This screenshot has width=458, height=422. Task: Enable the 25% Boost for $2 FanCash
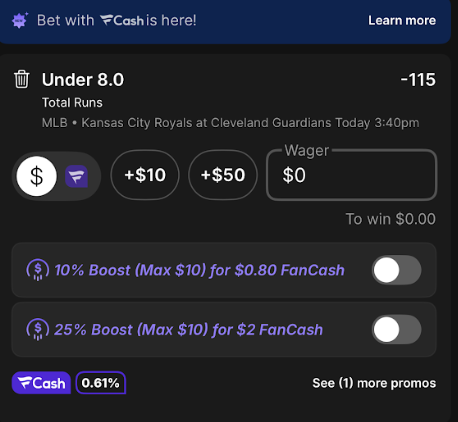[x=396, y=330]
